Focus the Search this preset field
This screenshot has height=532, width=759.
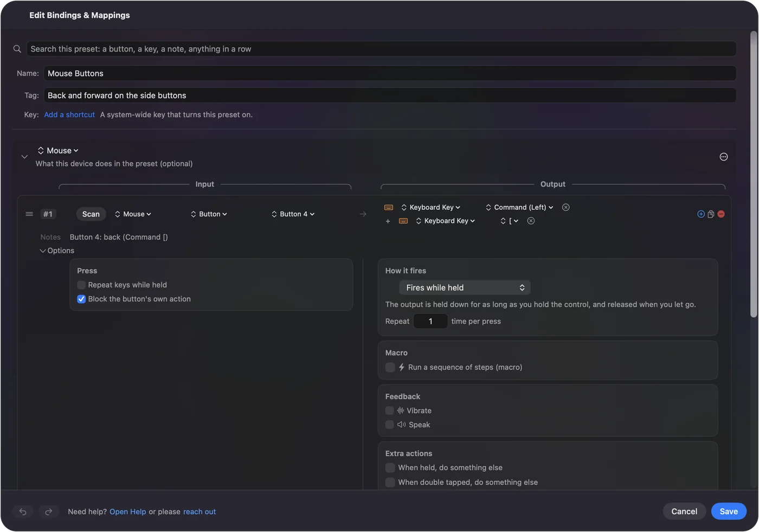coord(381,49)
